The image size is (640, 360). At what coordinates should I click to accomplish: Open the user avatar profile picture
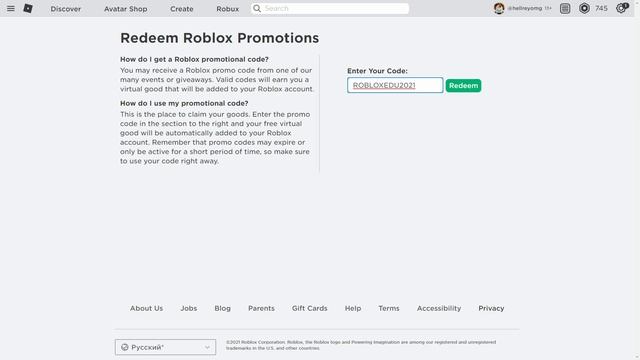pyautogui.click(x=499, y=8)
